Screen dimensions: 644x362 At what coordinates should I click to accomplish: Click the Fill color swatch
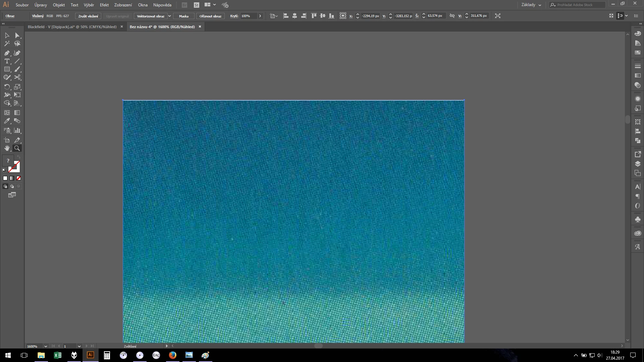click(8, 161)
